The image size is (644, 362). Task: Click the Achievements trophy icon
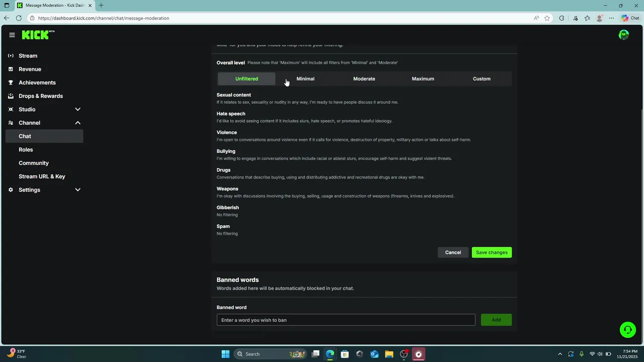pyautogui.click(x=11, y=82)
